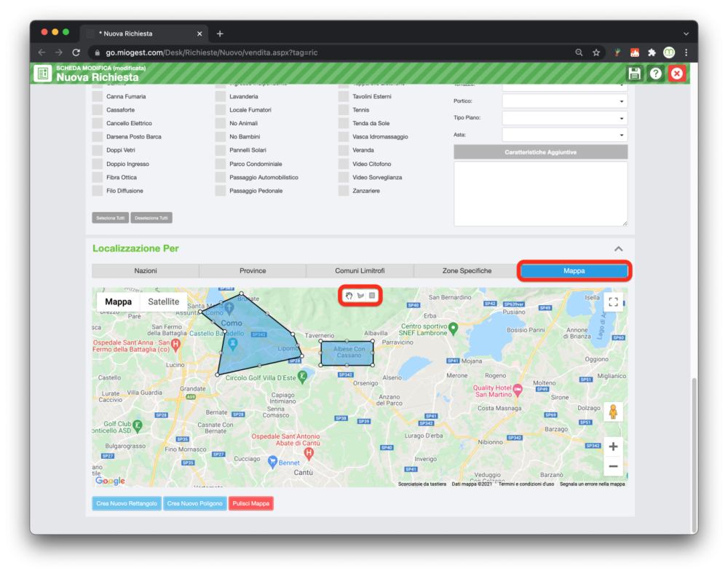Click Ospedale Sant'Antonio Abate marker
728x574 pixels.
[x=308, y=454]
